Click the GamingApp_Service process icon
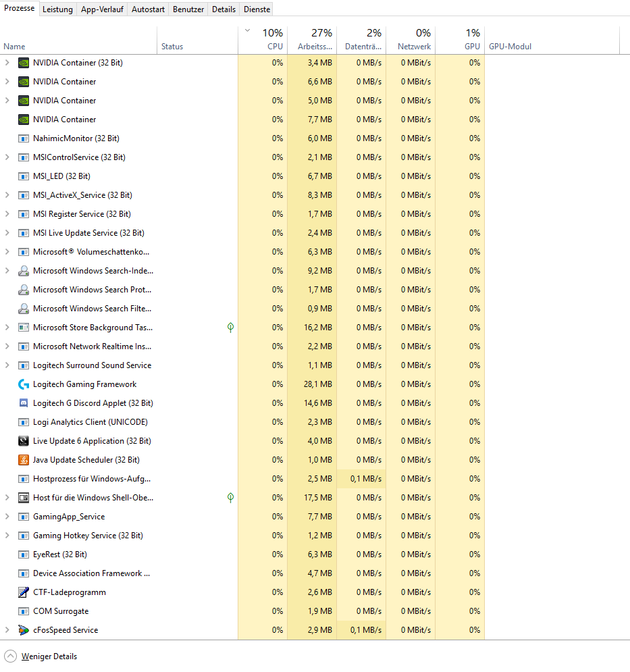The height and width of the screenshot is (672, 630). [x=24, y=517]
